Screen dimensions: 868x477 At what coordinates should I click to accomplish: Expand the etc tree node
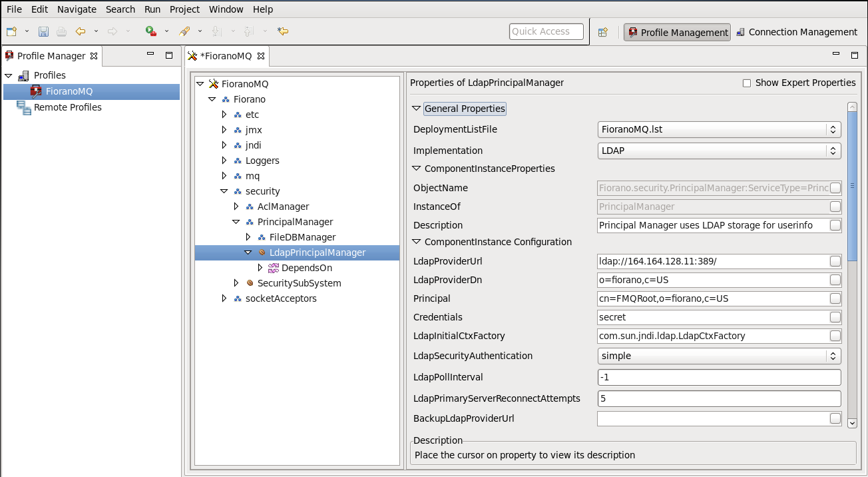point(224,115)
